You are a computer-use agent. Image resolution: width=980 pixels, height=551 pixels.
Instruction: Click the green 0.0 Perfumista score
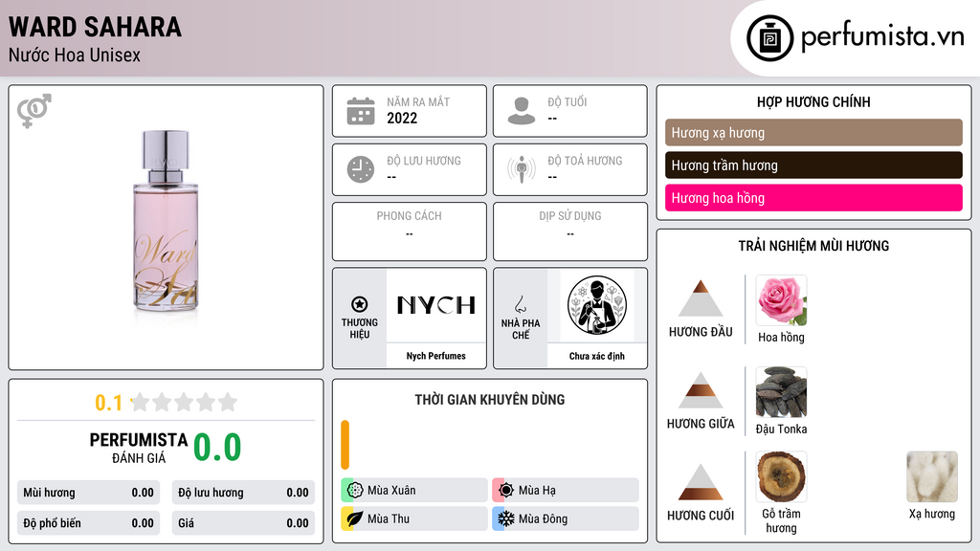pyautogui.click(x=217, y=447)
